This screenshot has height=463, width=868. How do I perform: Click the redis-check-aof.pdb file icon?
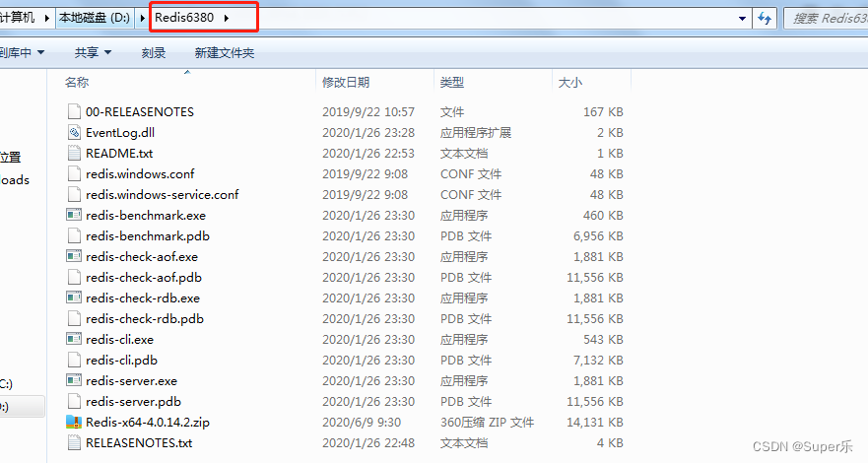point(74,277)
